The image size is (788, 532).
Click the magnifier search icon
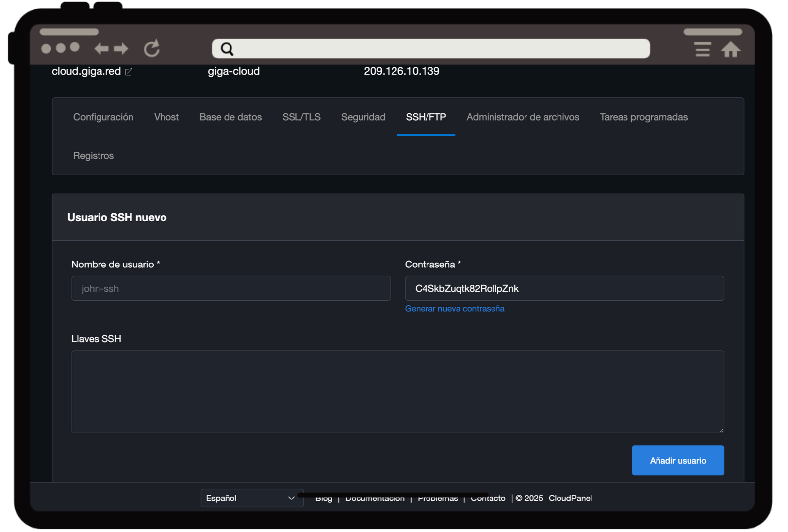227,49
